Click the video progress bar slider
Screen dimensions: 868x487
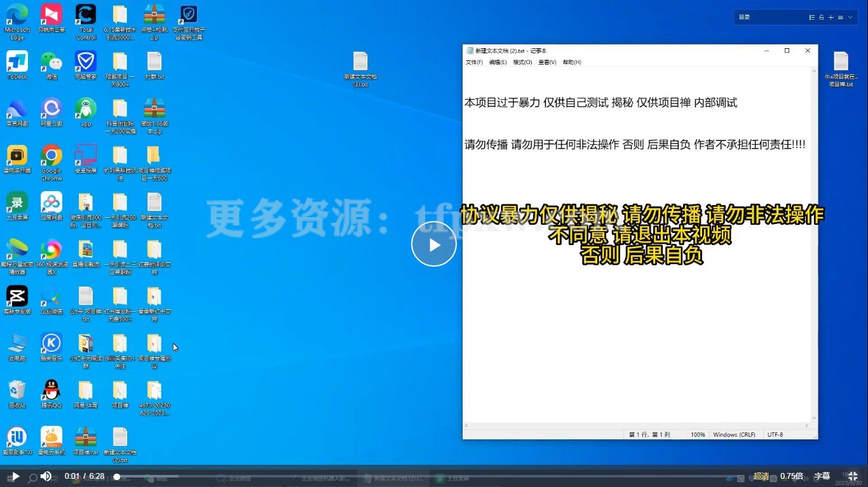pyautogui.click(x=116, y=476)
